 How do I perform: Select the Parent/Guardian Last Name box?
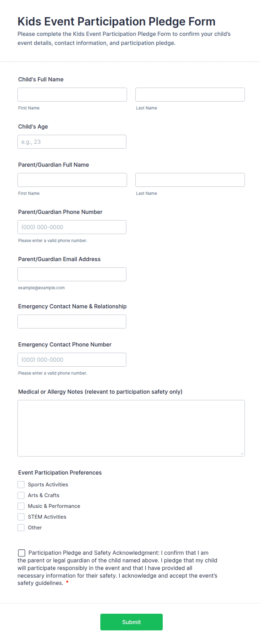(190, 180)
